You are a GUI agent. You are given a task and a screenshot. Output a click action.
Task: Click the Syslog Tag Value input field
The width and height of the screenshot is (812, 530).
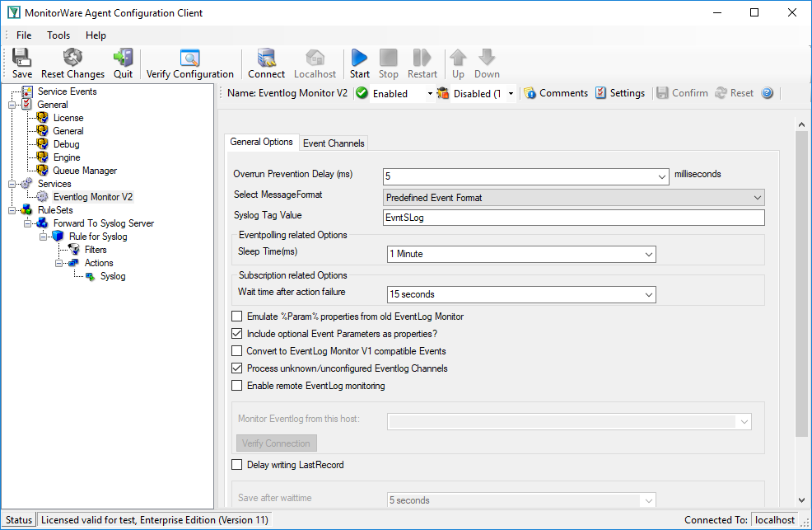(574, 218)
